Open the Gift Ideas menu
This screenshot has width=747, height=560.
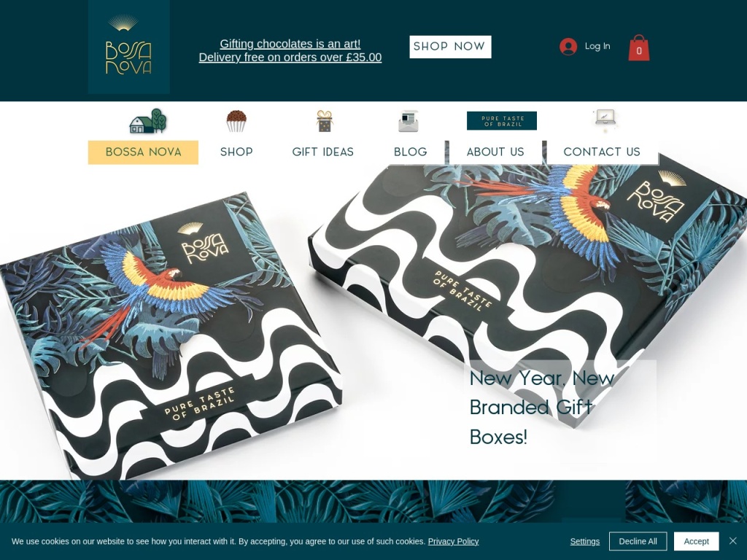pos(323,152)
